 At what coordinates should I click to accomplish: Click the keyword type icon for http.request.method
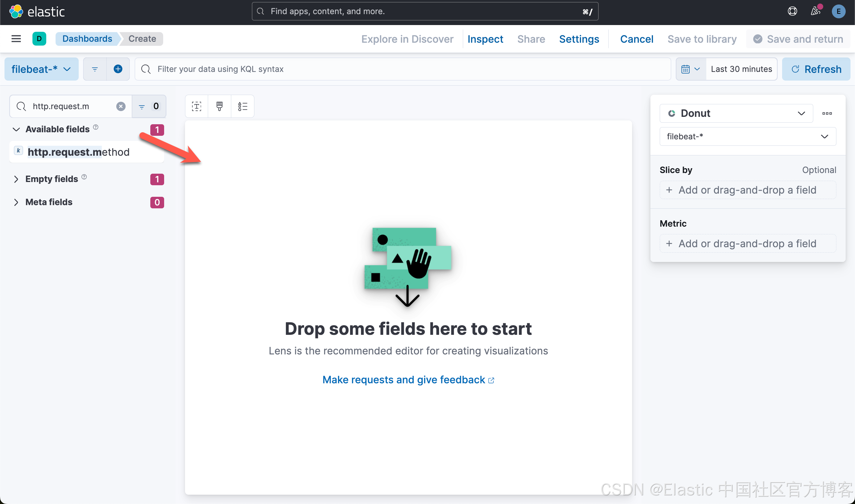(x=19, y=151)
